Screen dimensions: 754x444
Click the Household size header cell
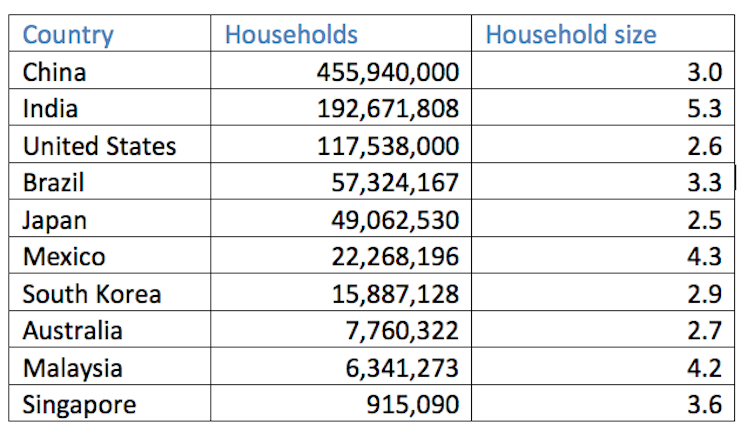point(603,33)
